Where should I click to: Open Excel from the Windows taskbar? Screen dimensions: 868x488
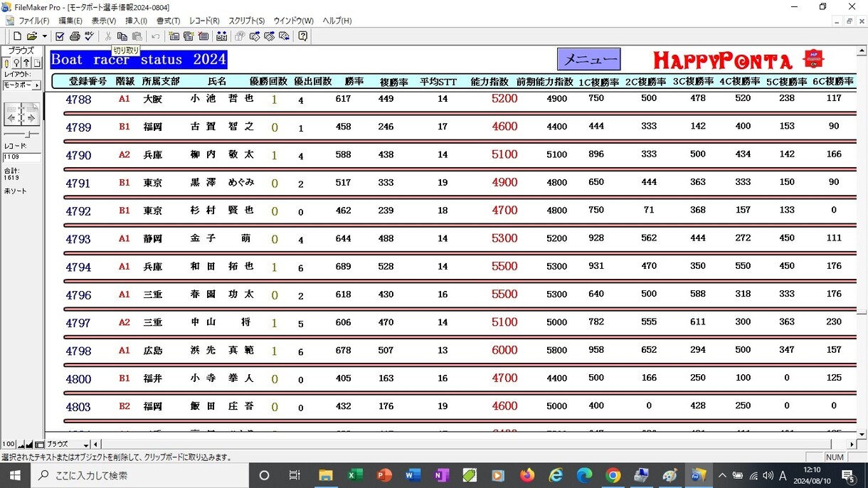click(x=355, y=475)
